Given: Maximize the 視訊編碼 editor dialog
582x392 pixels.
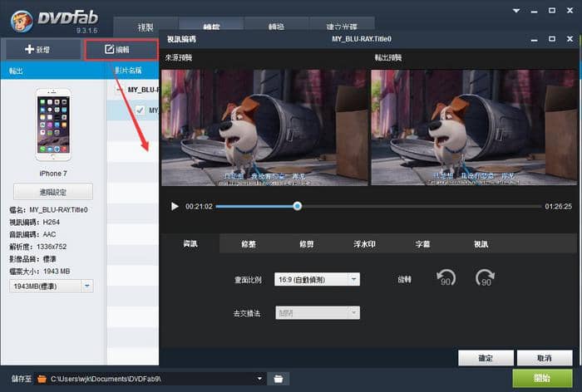Looking at the screenshot, I should pyautogui.click(x=552, y=39).
